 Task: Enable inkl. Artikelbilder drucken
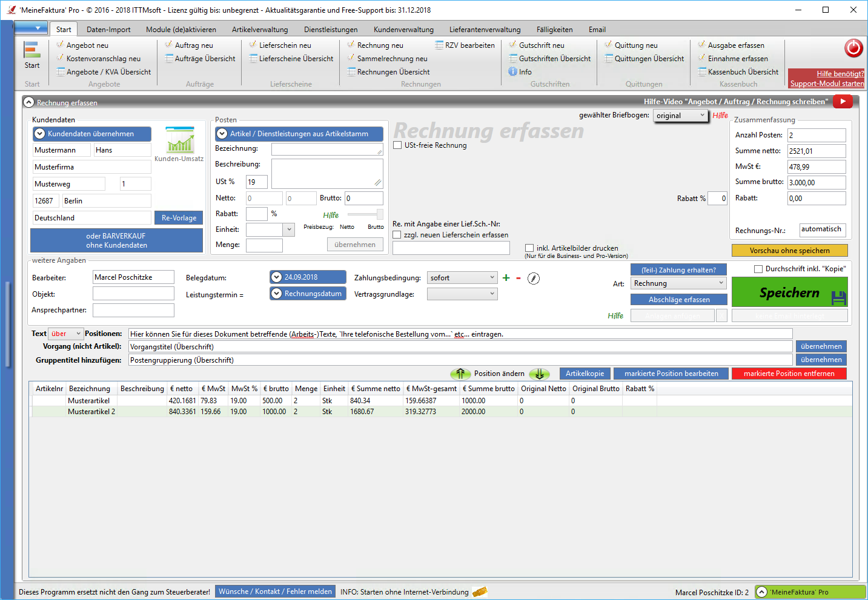click(x=529, y=248)
